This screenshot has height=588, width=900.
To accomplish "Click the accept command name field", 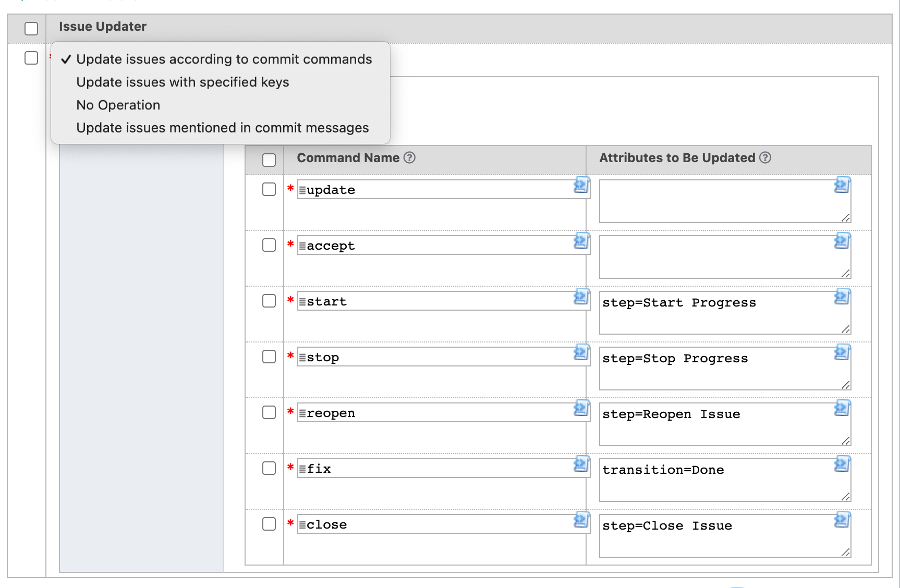I will [443, 246].
